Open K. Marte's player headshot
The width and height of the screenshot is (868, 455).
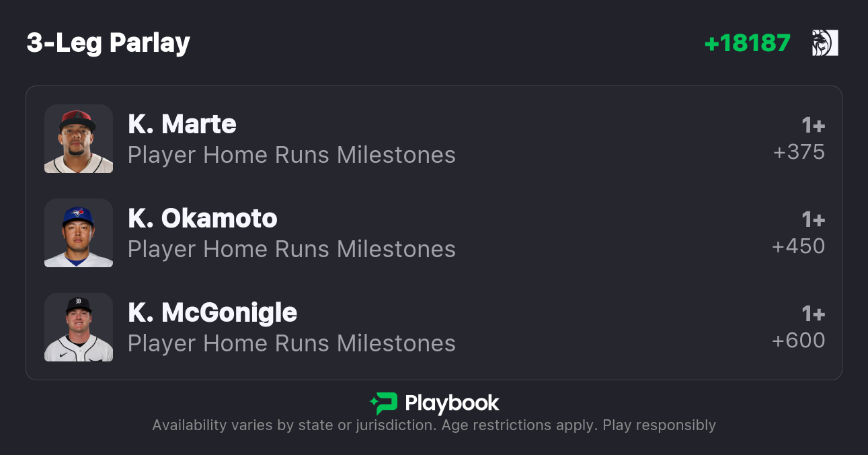tap(79, 139)
